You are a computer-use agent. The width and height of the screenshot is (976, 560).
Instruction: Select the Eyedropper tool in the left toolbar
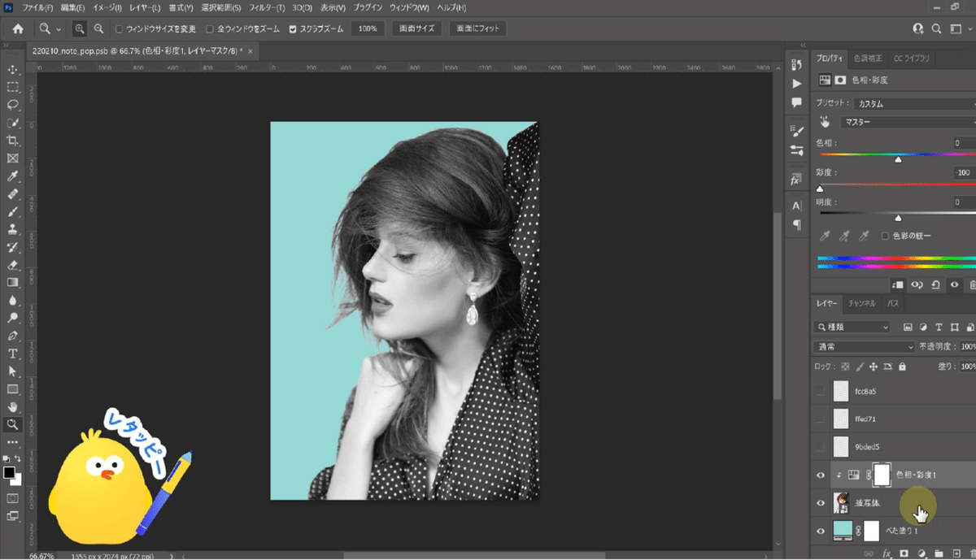[x=13, y=176]
